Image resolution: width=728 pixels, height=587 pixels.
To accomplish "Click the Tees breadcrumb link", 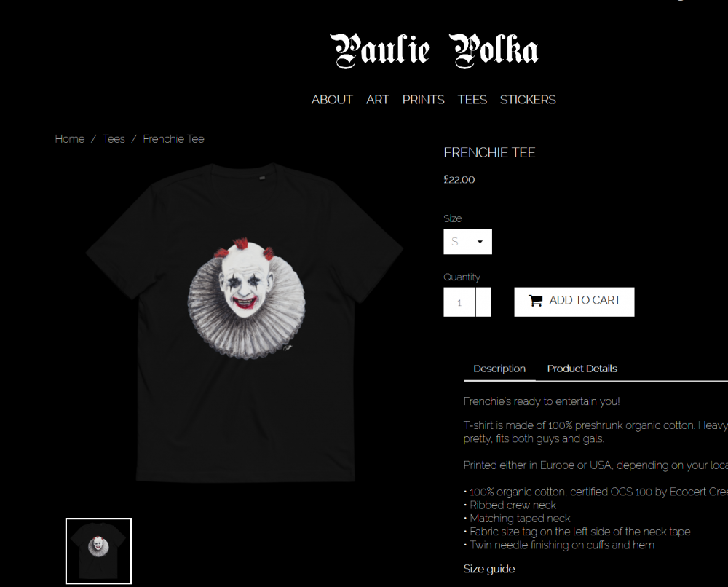I will point(114,139).
